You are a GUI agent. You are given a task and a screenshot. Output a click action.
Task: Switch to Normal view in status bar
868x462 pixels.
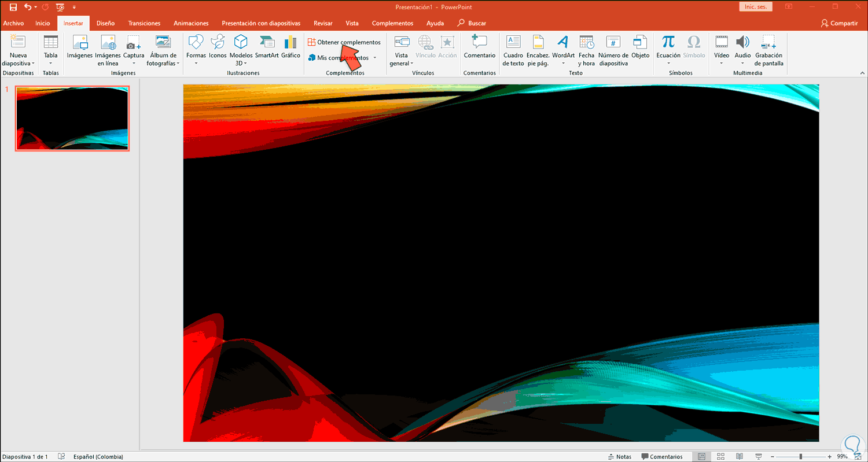point(701,457)
